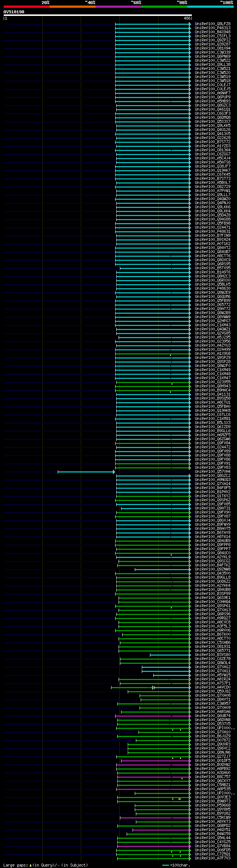Click the label UniRef100_Q96VC2

click(x=213, y=748)
